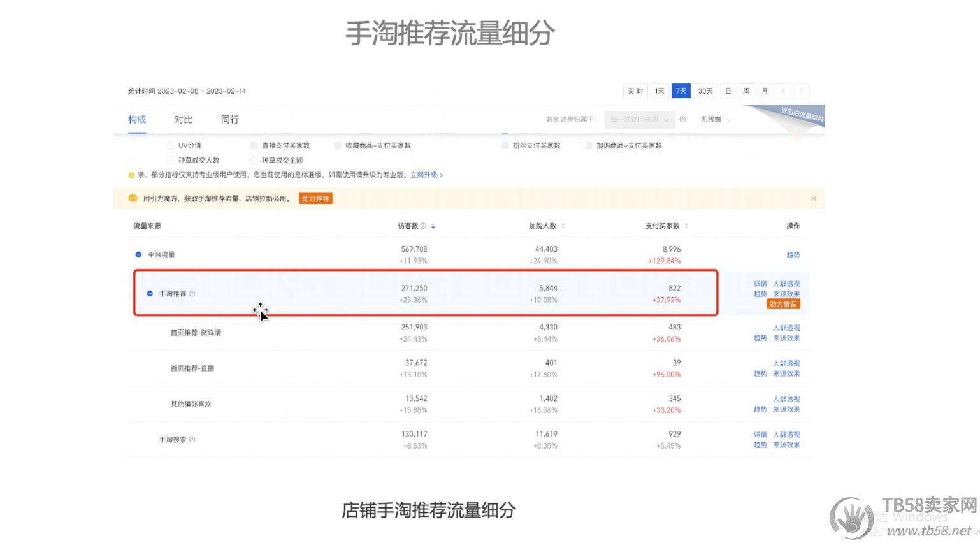Select the 30天 time range
Image resolution: width=980 pixels, height=543 pixels.
pyautogui.click(x=705, y=91)
